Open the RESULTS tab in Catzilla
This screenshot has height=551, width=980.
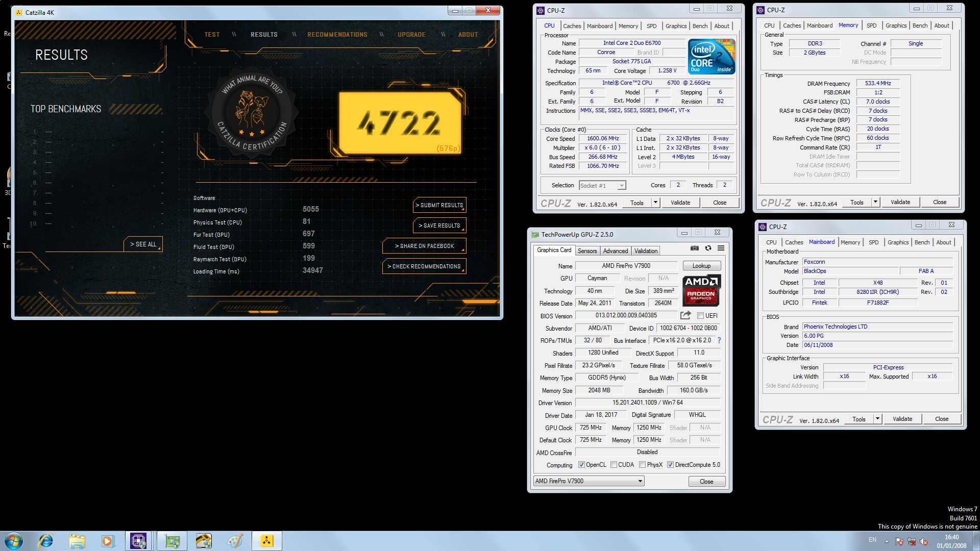pyautogui.click(x=264, y=35)
